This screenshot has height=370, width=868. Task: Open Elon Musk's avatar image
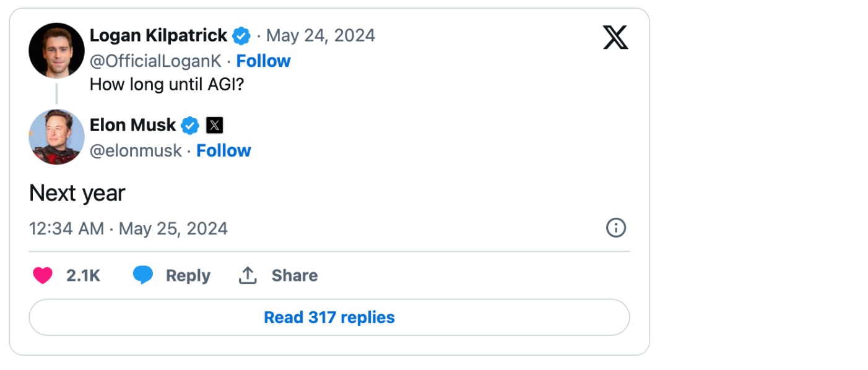click(x=56, y=137)
